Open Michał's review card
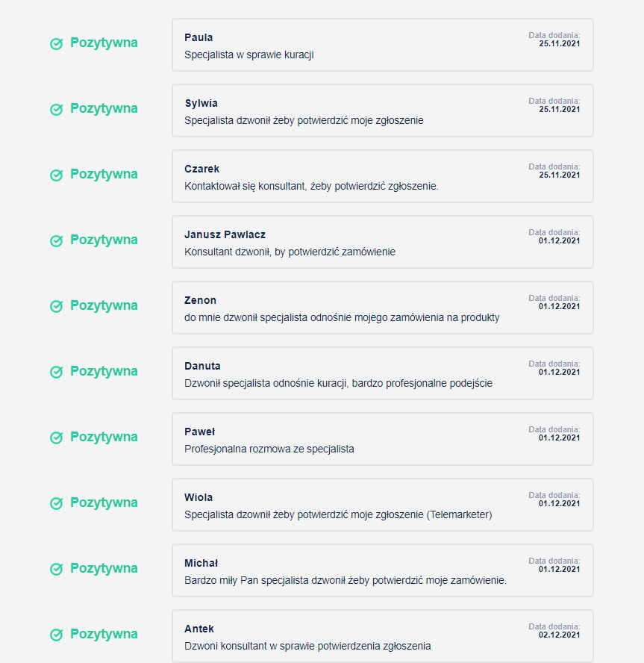This screenshot has height=663, width=644. (382, 570)
